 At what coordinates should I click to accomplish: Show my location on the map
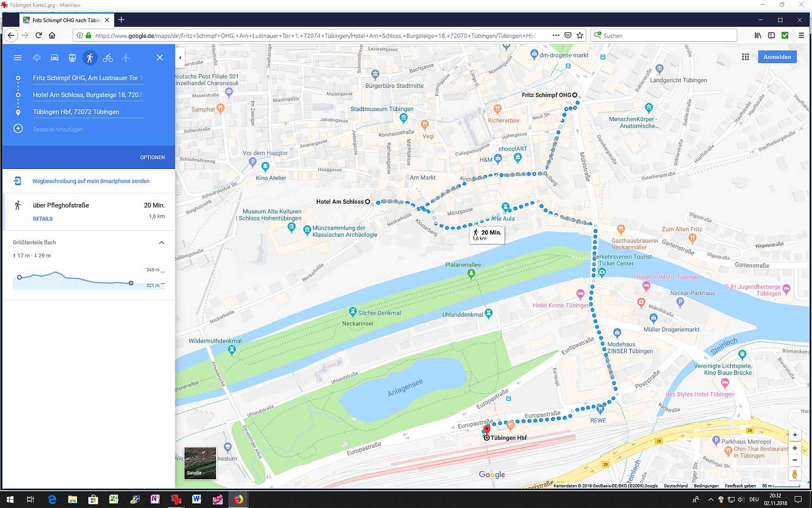click(x=795, y=434)
